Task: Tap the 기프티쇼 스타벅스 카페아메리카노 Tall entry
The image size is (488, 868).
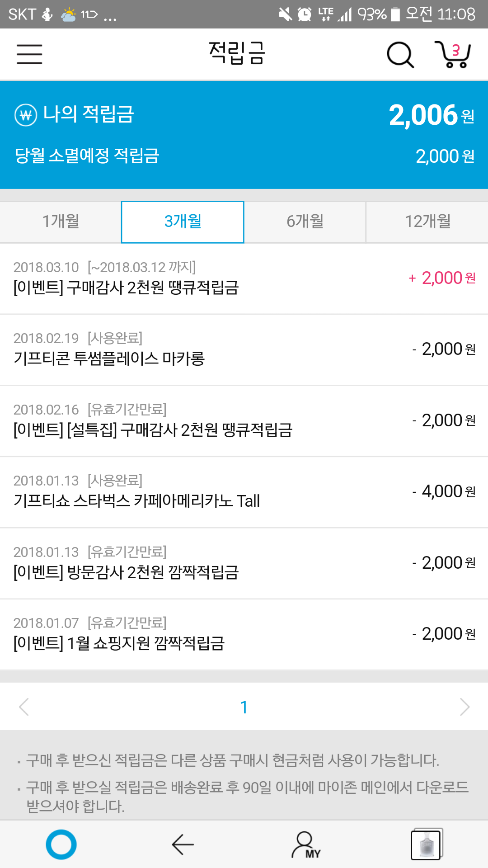Action: coord(244,491)
